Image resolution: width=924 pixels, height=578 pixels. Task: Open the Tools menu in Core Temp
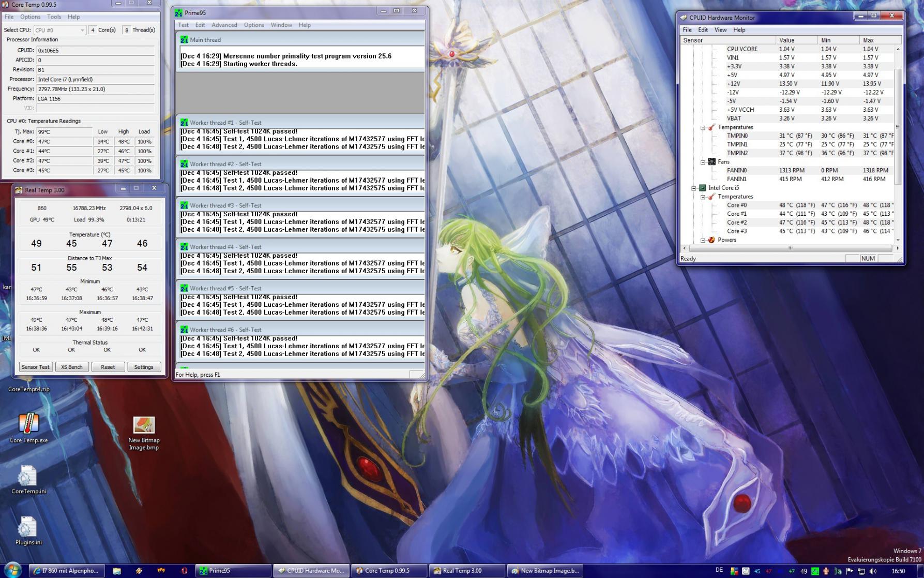[x=54, y=17]
